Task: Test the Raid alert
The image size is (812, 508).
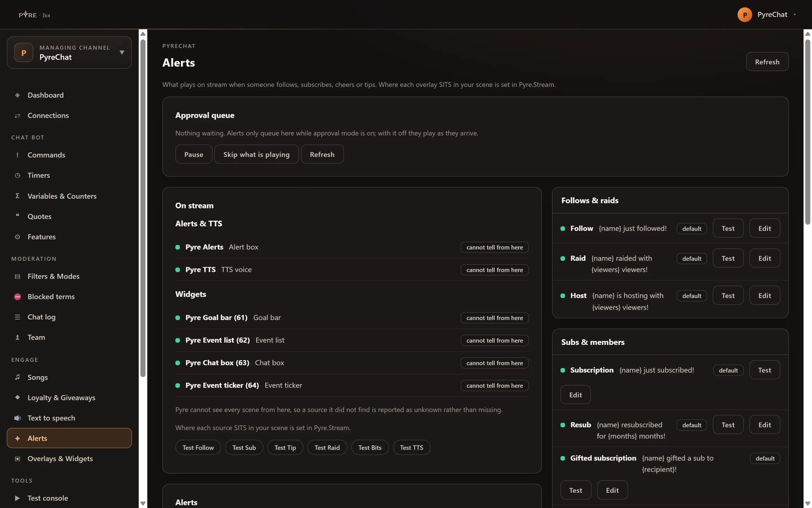Action: point(728,258)
